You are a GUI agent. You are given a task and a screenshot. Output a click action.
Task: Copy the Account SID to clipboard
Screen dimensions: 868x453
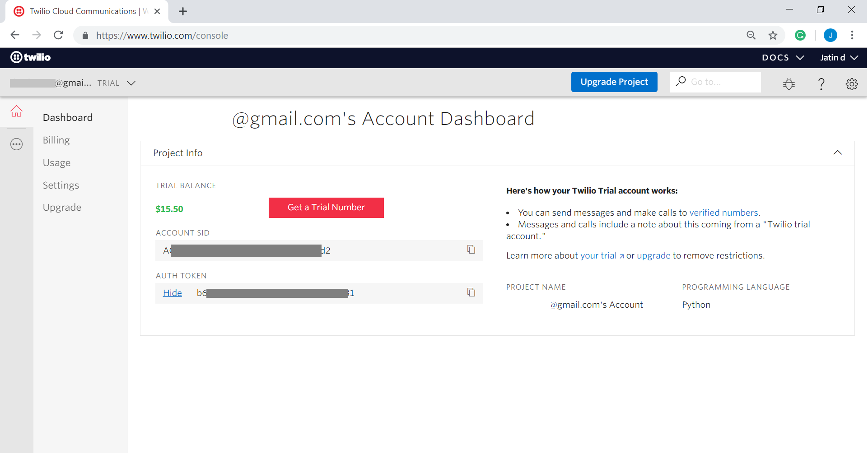pyautogui.click(x=471, y=250)
